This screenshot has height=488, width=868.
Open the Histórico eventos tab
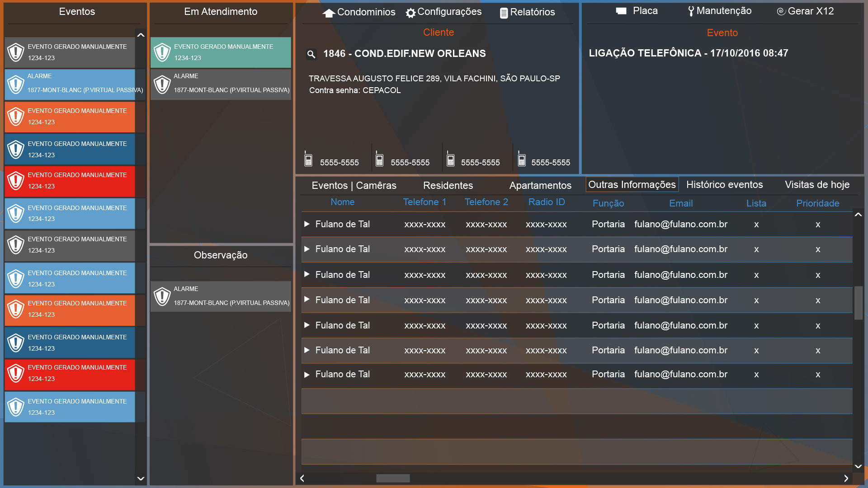[724, 184]
